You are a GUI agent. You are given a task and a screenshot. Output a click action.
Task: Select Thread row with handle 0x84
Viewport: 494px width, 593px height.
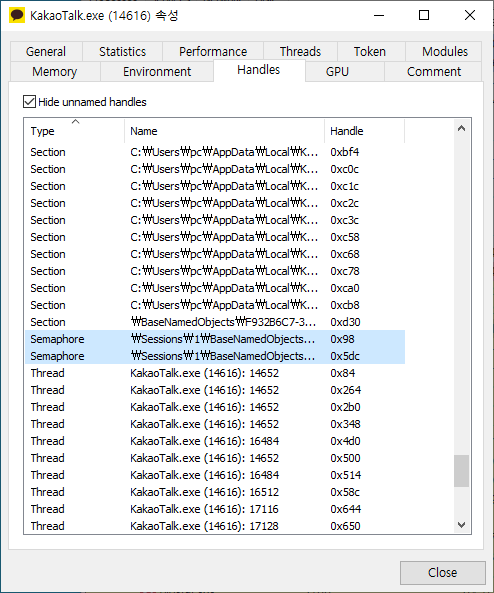coord(215,373)
